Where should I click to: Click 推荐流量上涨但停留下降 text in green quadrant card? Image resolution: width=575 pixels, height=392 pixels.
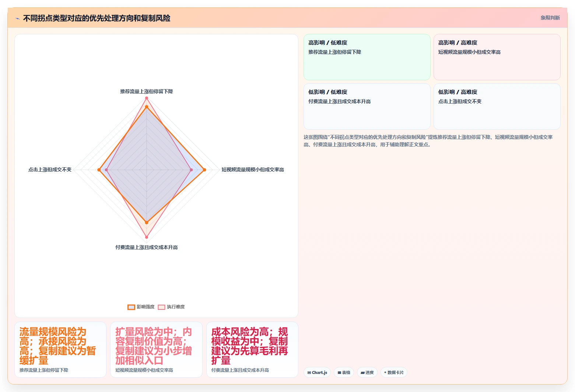[x=334, y=52]
